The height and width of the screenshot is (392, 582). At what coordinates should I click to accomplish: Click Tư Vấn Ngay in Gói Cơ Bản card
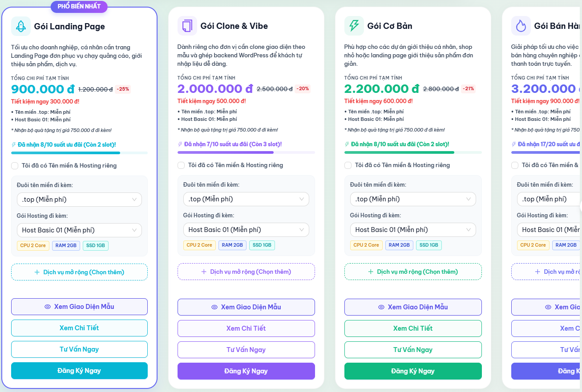pos(413,350)
